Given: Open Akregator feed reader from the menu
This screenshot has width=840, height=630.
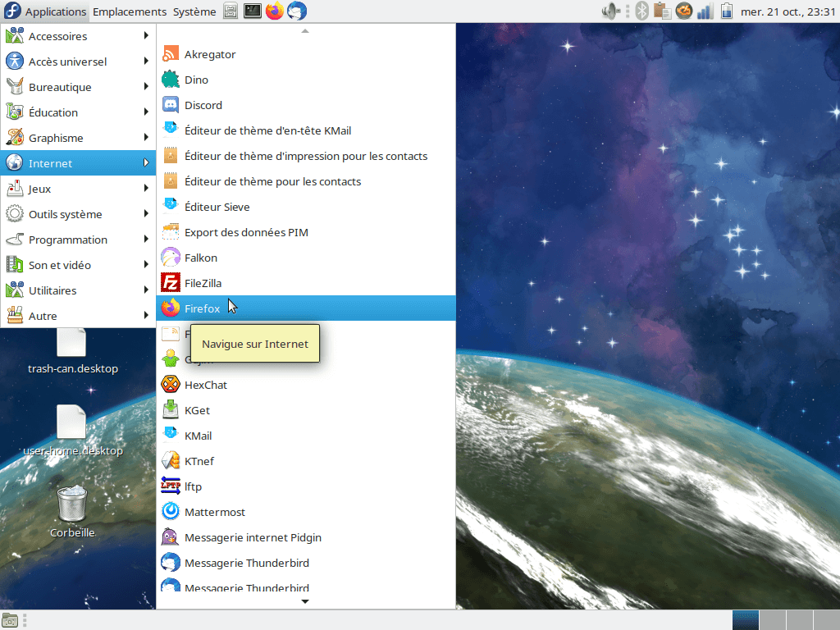Looking at the screenshot, I should 306,54.
